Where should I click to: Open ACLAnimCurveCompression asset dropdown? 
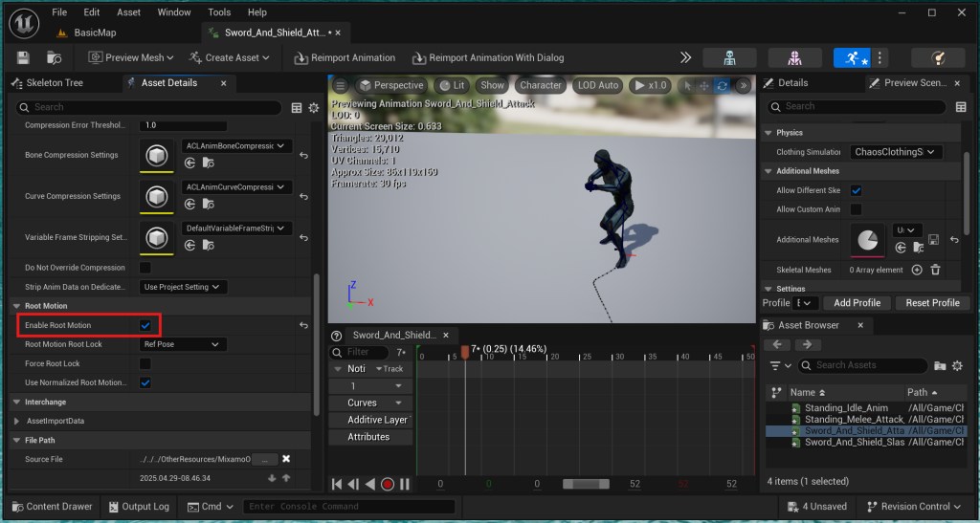(236, 187)
